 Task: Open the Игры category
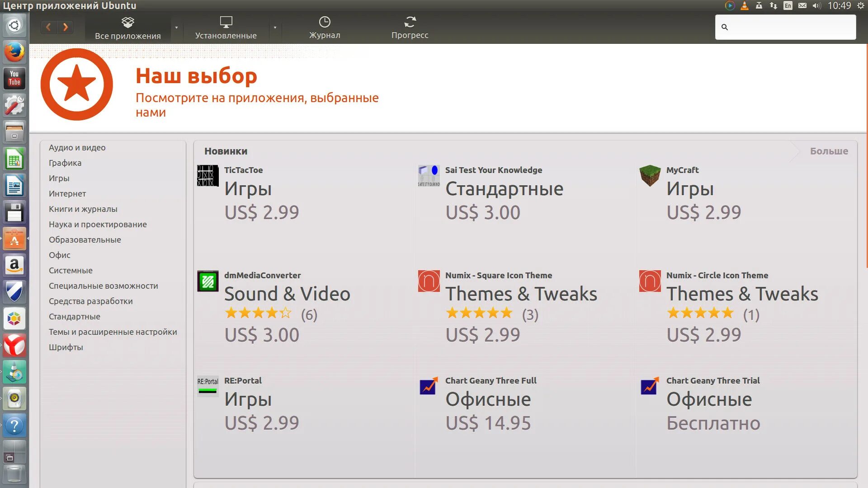[x=59, y=178]
